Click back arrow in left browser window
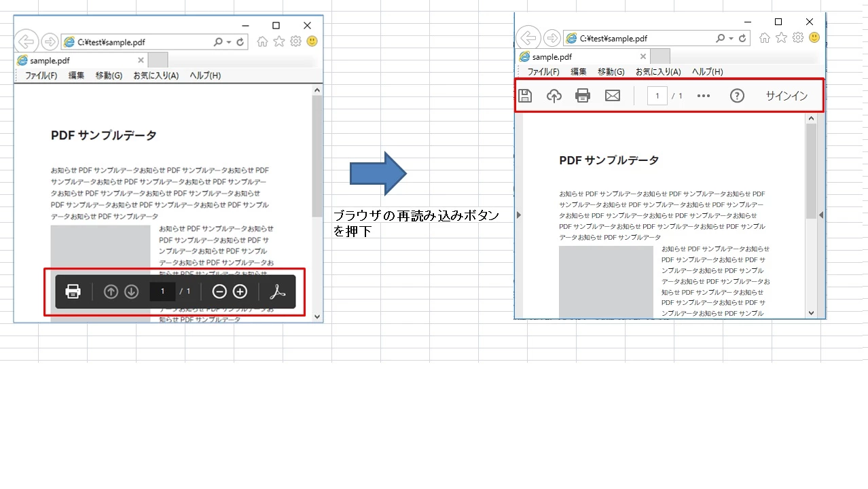The width and height of the screenshot is (868, 489). (x=26, y=41)
